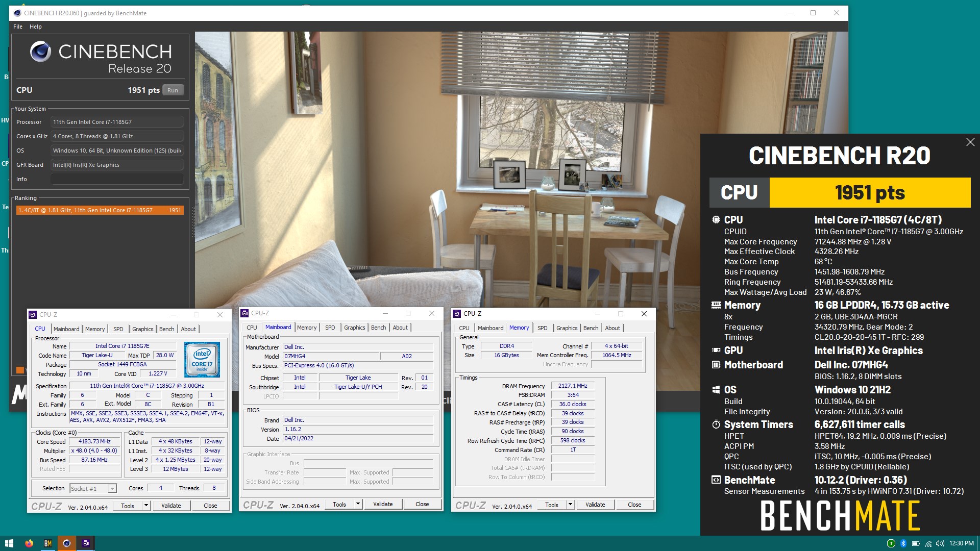Click Close in the left CPU-Z window

[x=210, y=506]
